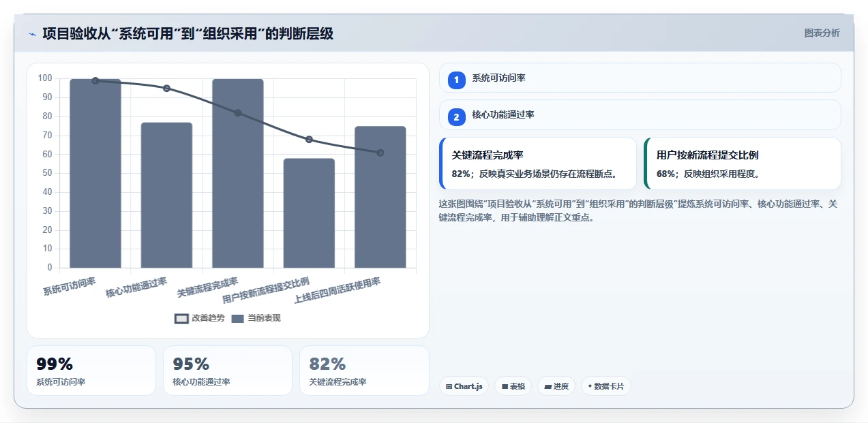Click the 用户按新流程提交比例 bar
This screenshot has width=868, height=423.
click(x=309, y=213)
